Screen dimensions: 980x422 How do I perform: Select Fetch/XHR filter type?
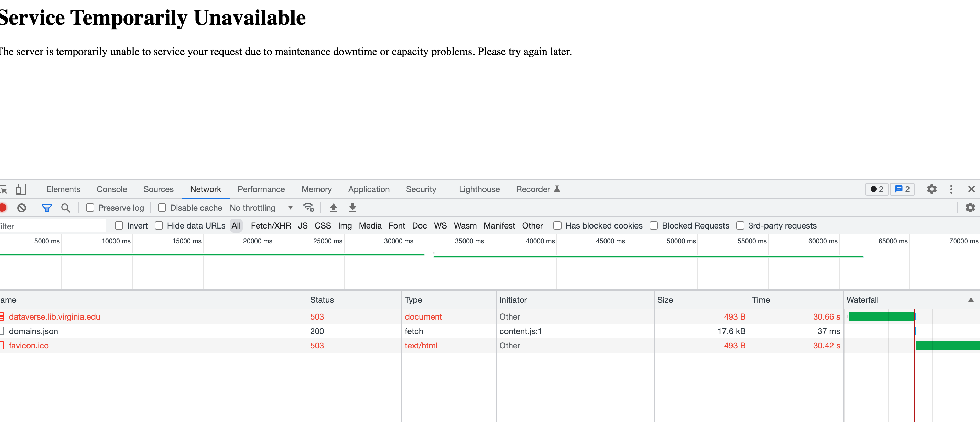271,225
